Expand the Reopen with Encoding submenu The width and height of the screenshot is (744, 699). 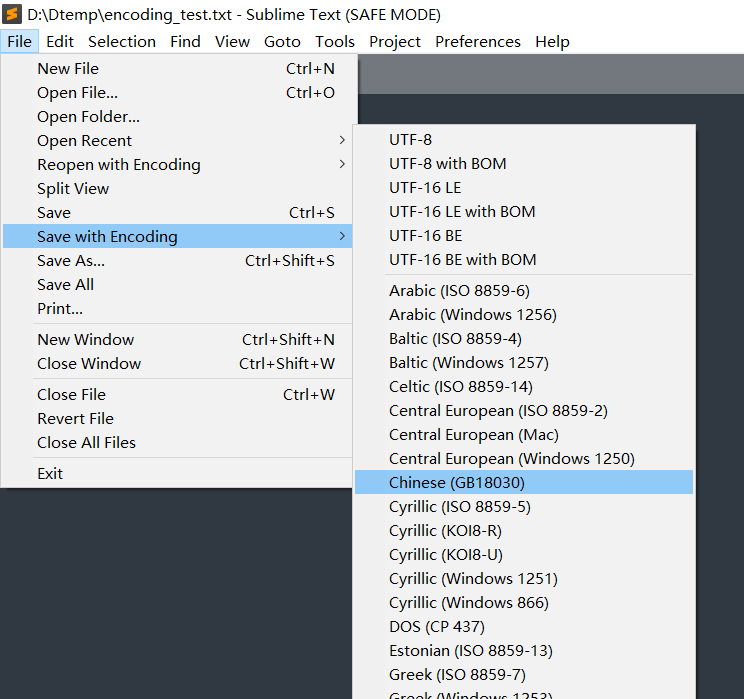[177, 165]
